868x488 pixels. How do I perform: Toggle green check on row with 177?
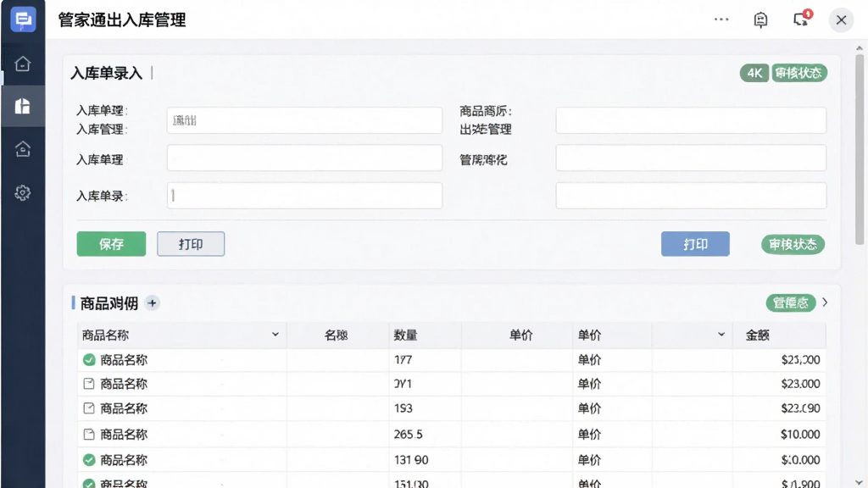[88, 359]
